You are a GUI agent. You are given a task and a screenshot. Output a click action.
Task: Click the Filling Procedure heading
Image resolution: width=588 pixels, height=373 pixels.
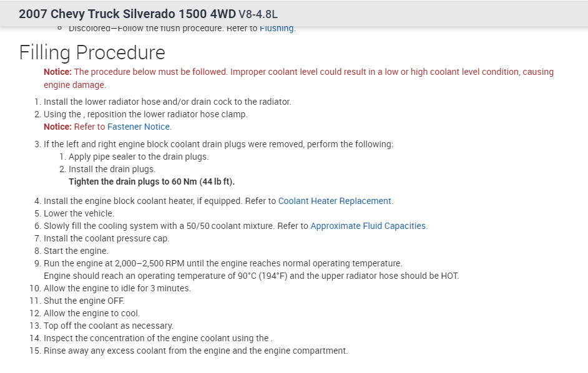[92, 52]
